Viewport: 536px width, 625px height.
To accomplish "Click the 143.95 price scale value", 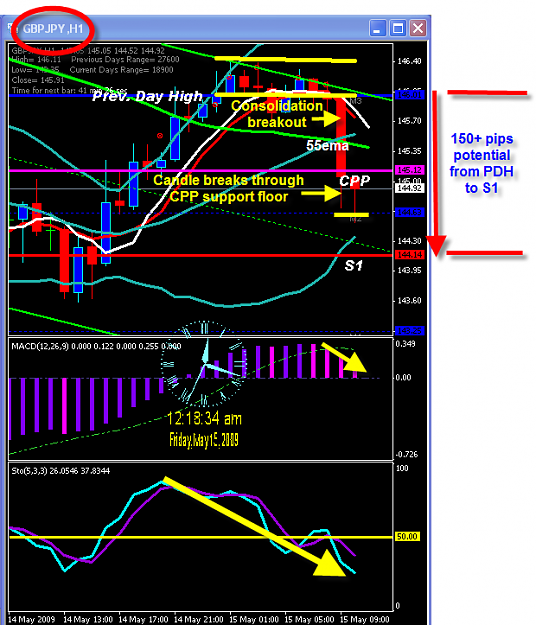I will [x=409, y=271].
